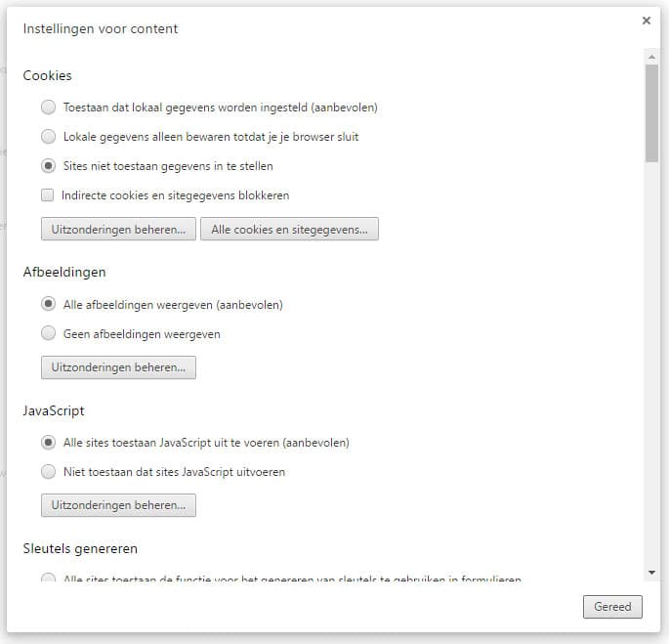Choose 'Lokale gegevens alleen bewaren totdat je browser sluit'

[48, 137]
